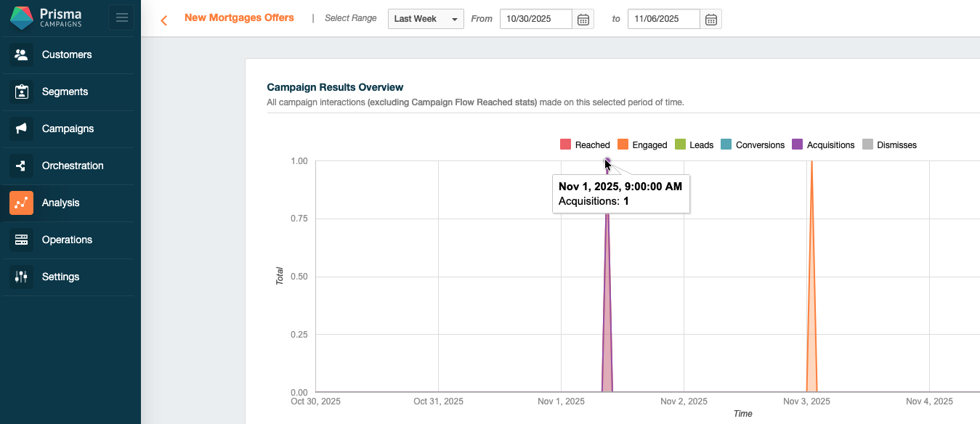980x424 pixels.
Task: Click the Leads green legend swatch
Action: [681, 145]
